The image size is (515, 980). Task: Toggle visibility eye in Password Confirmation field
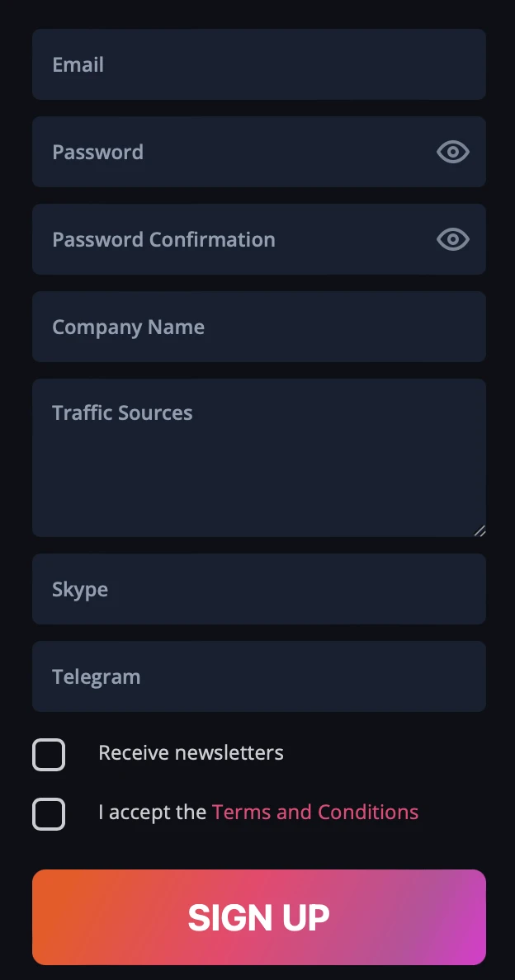(x=453, y=239)
